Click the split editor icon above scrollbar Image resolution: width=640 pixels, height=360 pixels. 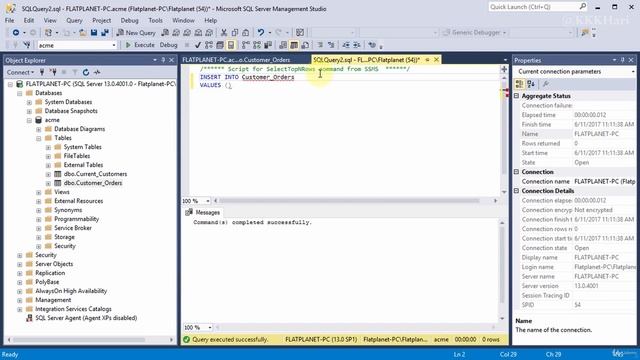(504, 69)
